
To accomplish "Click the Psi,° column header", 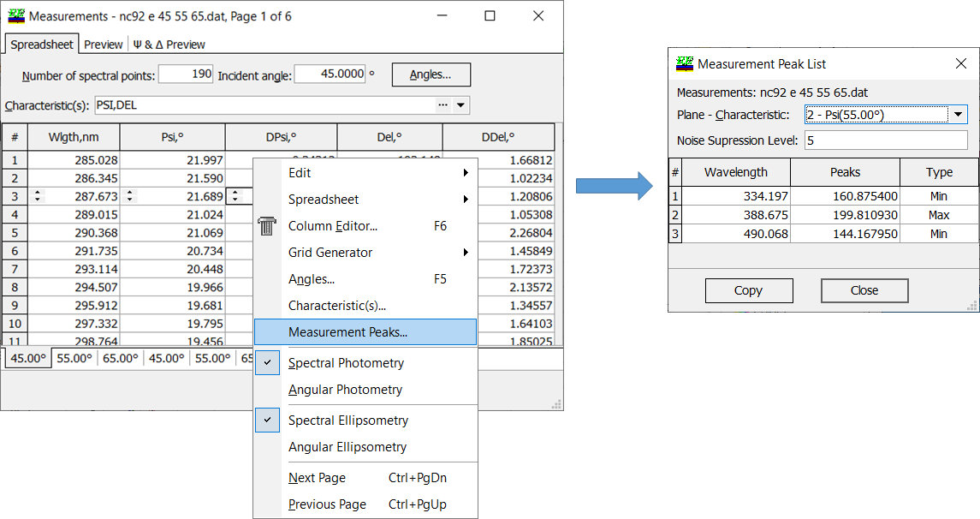I will coord(173,137).
